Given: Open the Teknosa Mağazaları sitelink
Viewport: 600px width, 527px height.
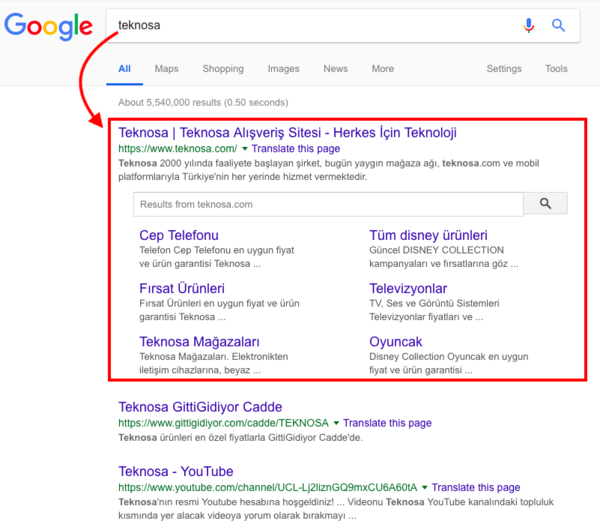Looking at the screenshot, I should point(199,342).
